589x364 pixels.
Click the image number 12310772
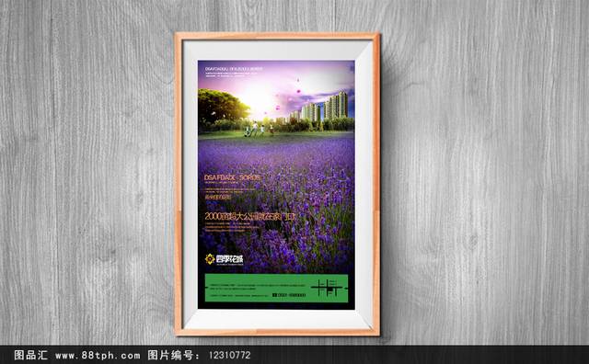229,355
